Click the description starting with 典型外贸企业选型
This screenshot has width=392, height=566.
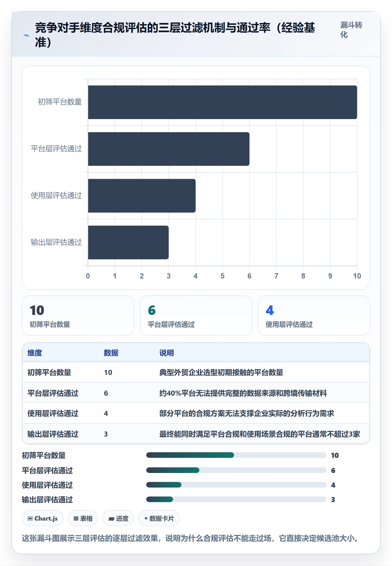pos(221,372)
